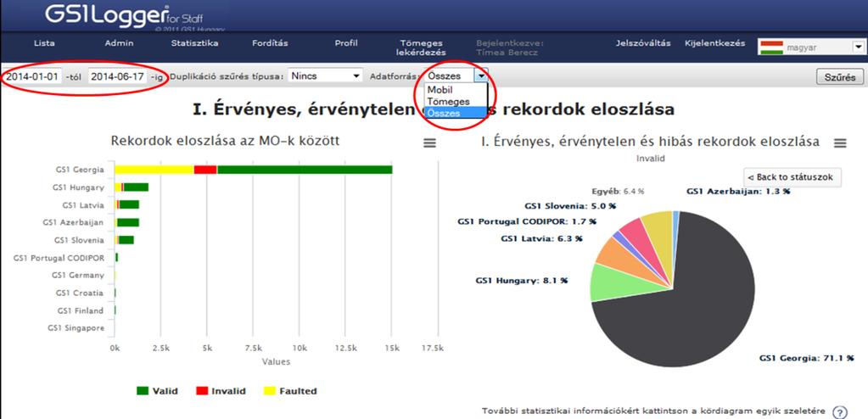Image resolution: width=868 pixels, height=419 pixels.
Task: Click the Kijelentkezés link
Action: [x=714, y=43]
